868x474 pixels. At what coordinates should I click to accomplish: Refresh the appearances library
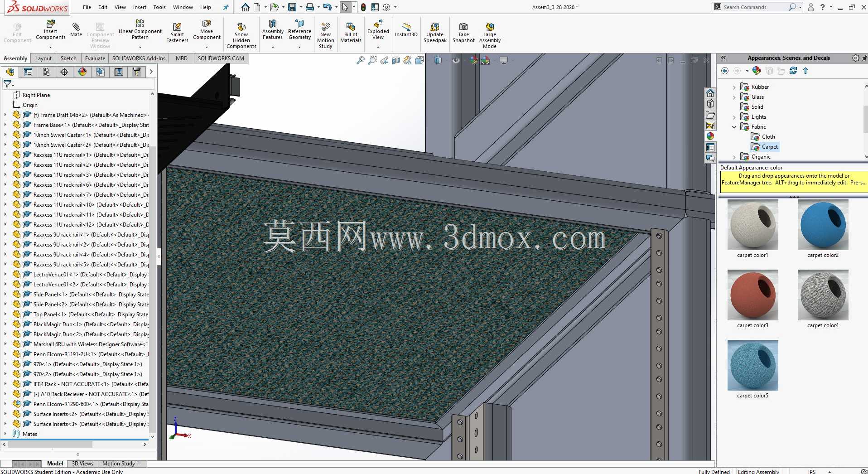(x=793, y=71)
